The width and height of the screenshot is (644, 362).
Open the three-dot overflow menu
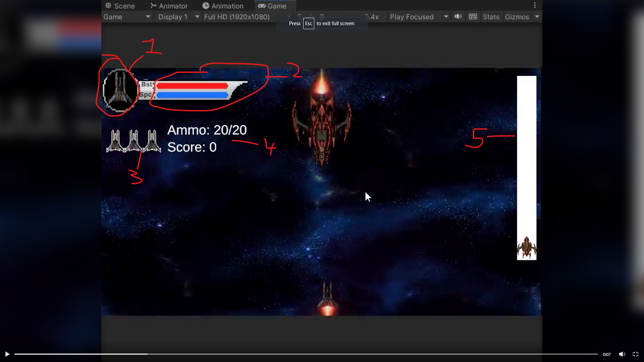coord(535,5)
